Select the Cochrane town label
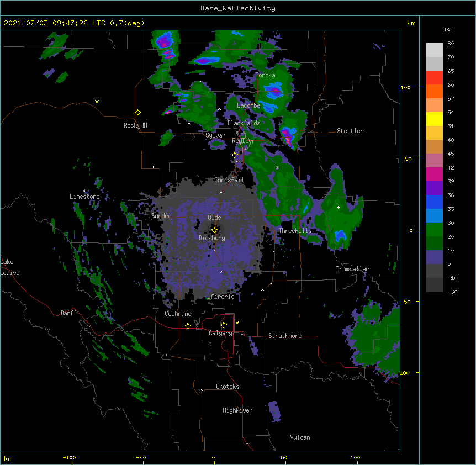 [178, 314]
